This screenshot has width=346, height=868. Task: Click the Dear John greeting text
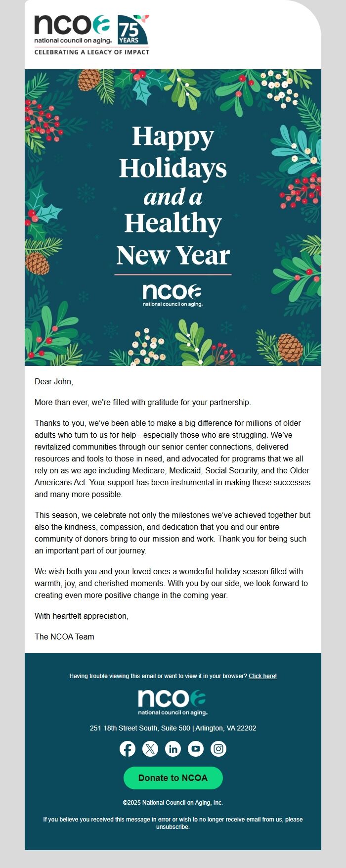tap(50, 381)
